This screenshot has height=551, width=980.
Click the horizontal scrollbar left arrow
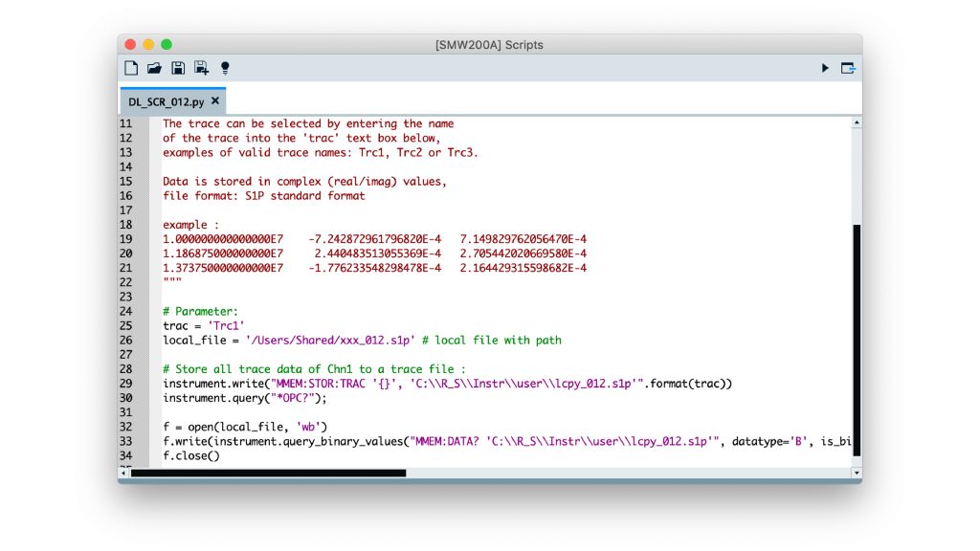pyautogui.click(x=124, y=473)
